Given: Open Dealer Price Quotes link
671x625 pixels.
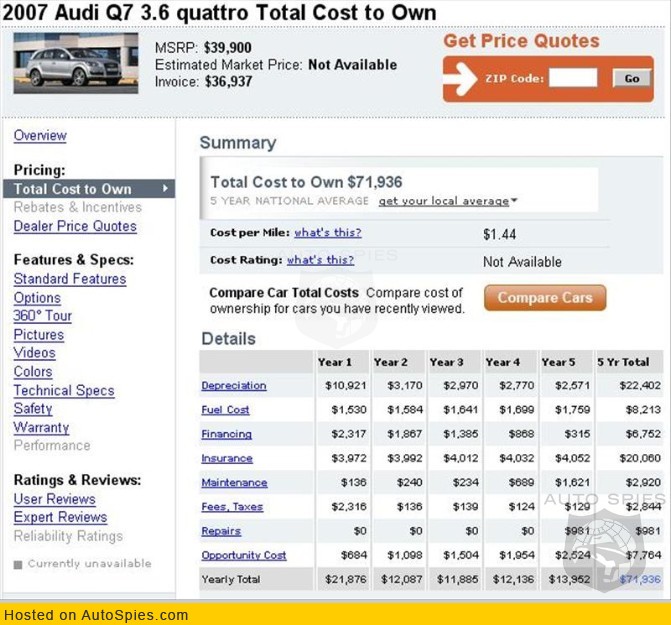Looking at the screenshot, I should pyautogui.click(x=75, y=226).
